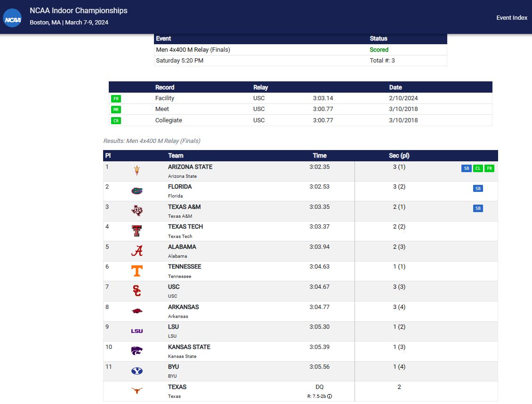Screen dimensions: 532x404
Task: Click Saturday 5:20 PM text
Action: coord(180,60)
